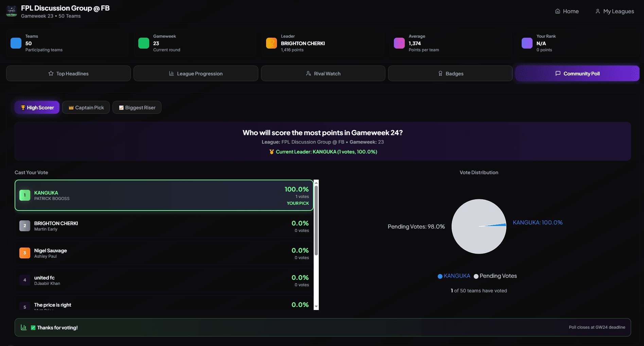Click the crown icon on Captain Pick
The image size is (644, 346).
coord(71,107)
